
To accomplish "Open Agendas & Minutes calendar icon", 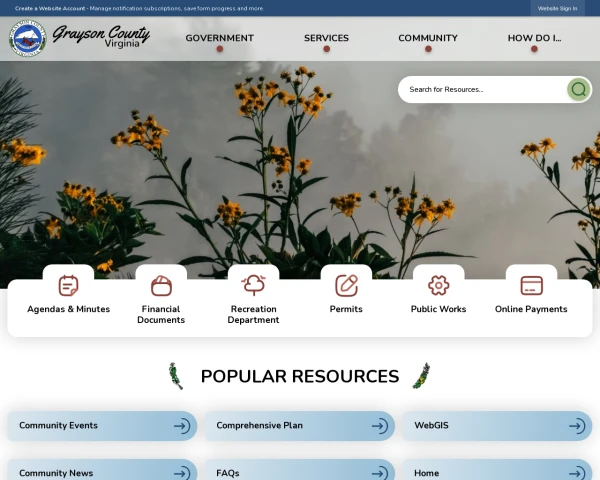I will point(68,286).
